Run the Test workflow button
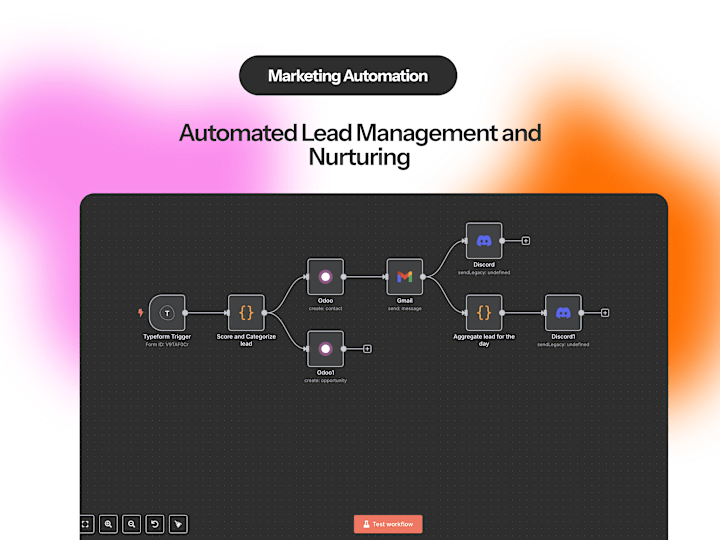Viewport: 720px width, 540px height. 388,524
